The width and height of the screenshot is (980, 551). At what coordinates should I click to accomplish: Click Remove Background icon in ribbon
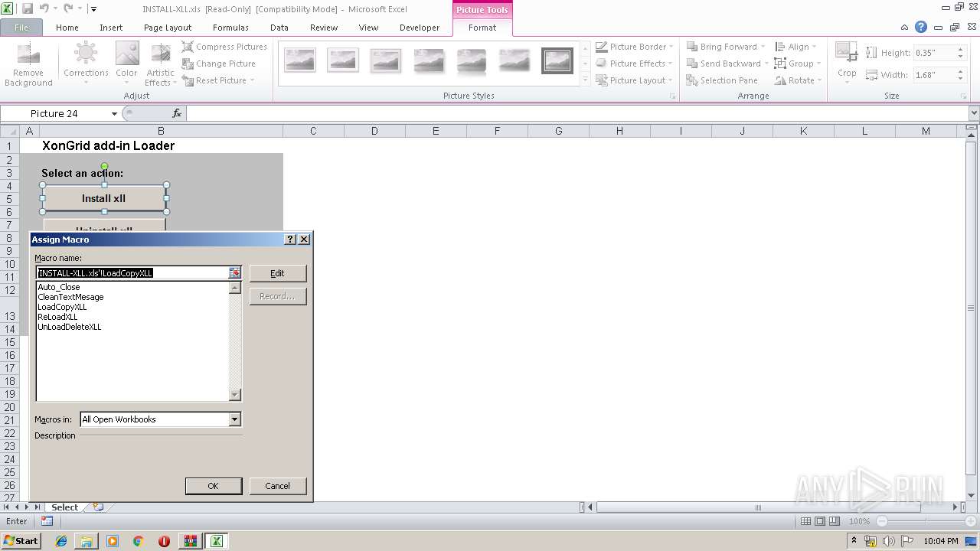(x=28, y=65)
